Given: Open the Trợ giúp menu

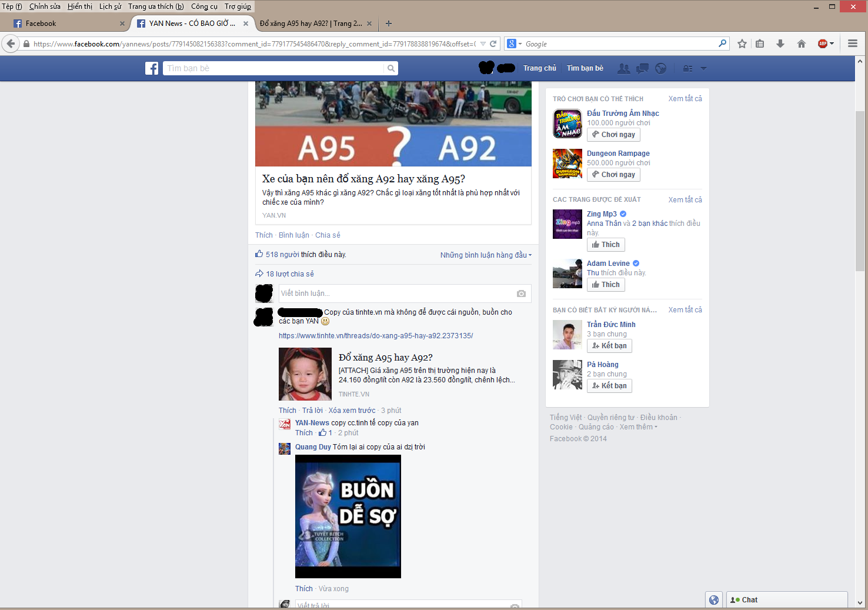Looking at the screenshot, I should coord(238,6).
